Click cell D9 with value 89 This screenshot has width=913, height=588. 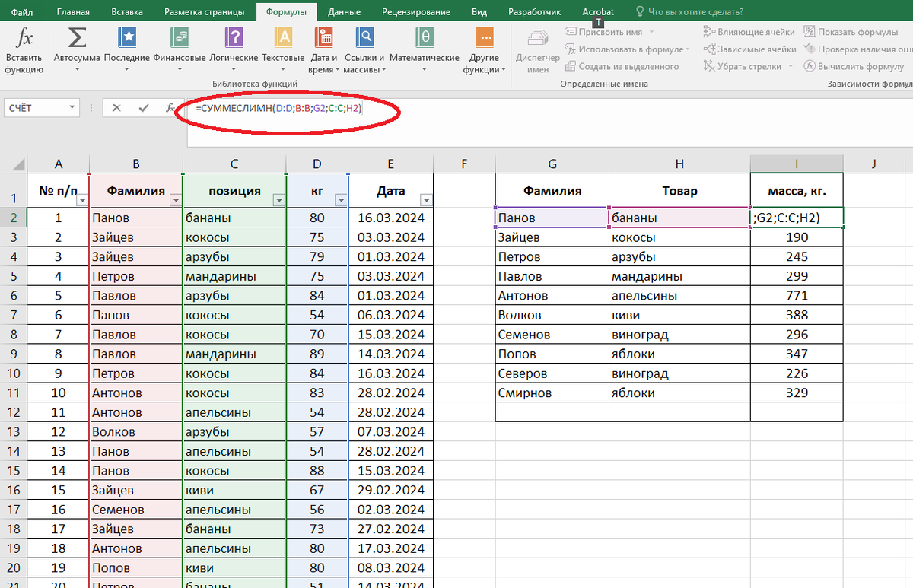point(317,354)
